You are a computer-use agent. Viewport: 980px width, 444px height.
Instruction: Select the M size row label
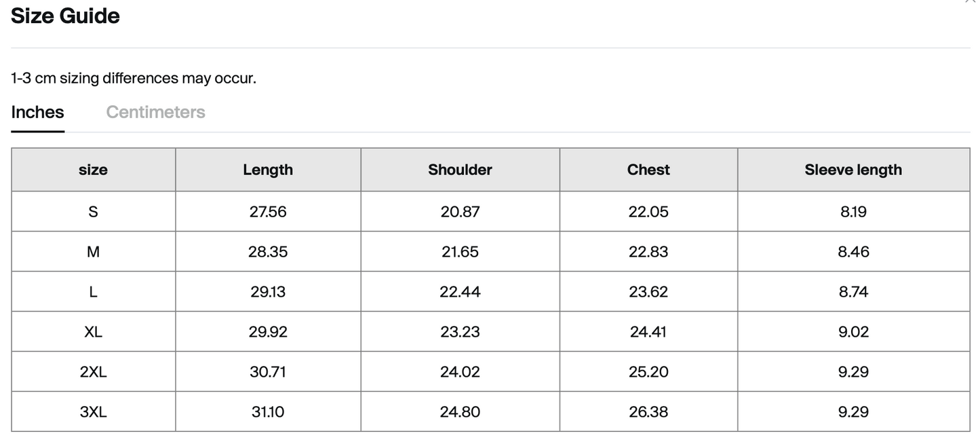(x=93, y=252)
